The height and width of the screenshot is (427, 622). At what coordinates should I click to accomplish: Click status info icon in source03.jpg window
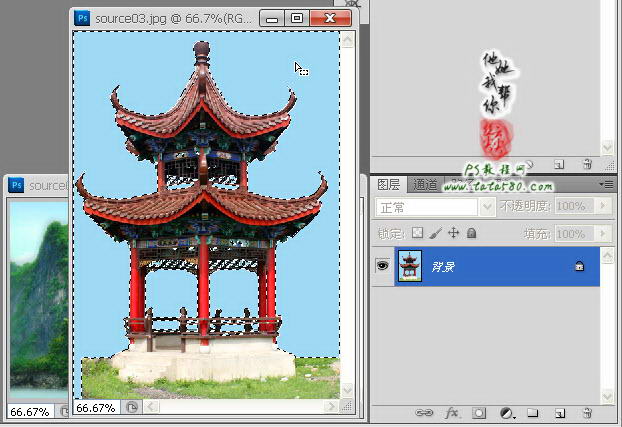coord(132,407)
